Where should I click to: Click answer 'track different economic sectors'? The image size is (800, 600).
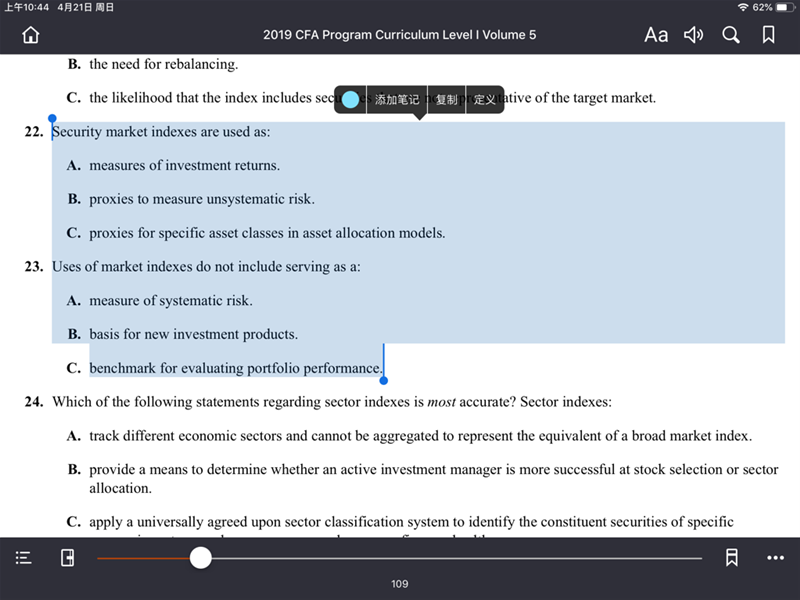420,436
